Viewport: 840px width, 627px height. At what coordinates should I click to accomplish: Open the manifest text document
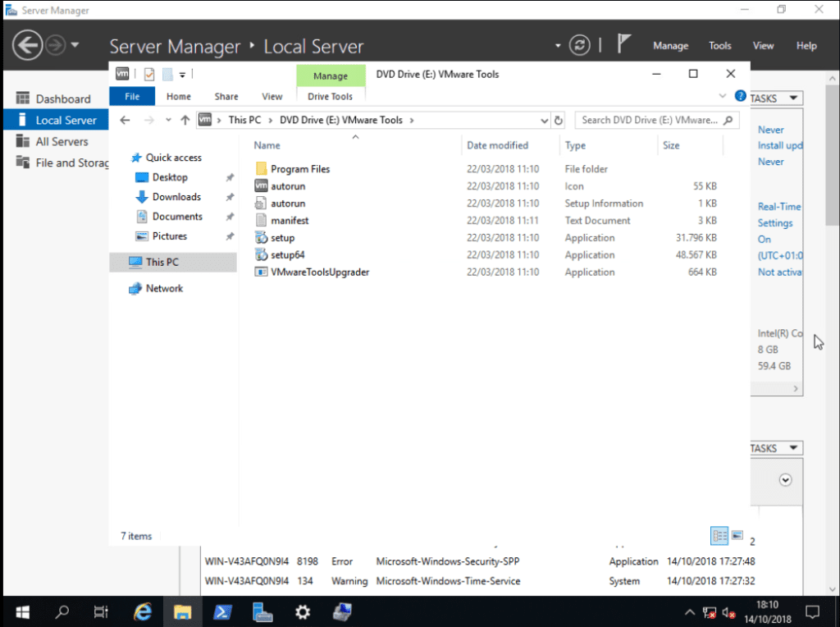pyautogui.click(x=293, y=220)
